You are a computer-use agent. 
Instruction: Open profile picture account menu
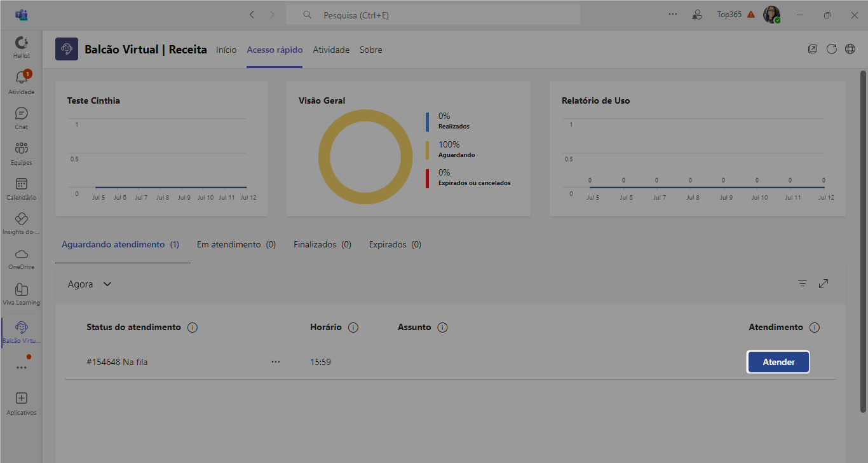click(771, 15)
